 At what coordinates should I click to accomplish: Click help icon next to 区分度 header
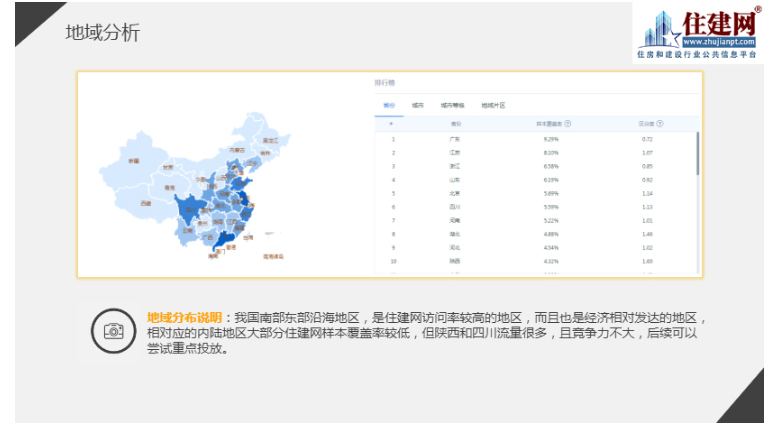click(x=660, y=124)
